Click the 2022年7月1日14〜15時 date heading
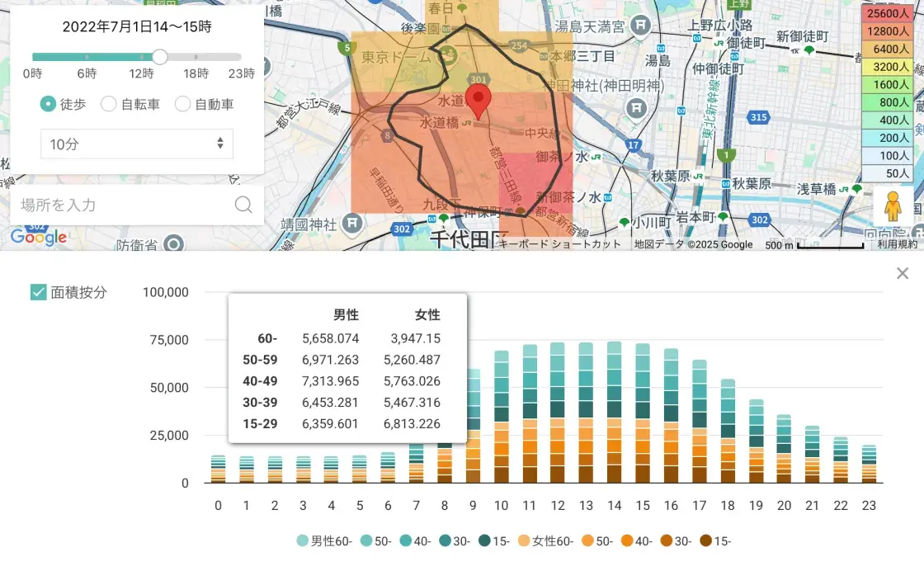The width and height of the screenshot is (924, 571). (137, 27)
